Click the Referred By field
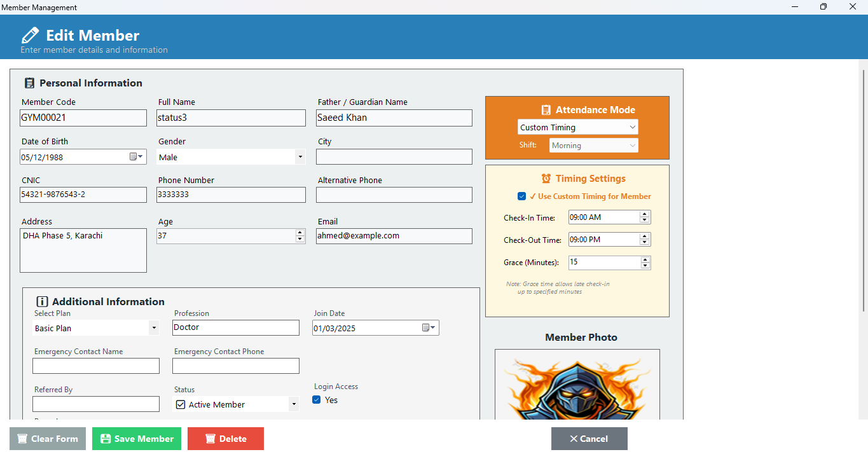The height and width of the screenshot is (452, 868). pyautogui.click(x=96, y=404)
